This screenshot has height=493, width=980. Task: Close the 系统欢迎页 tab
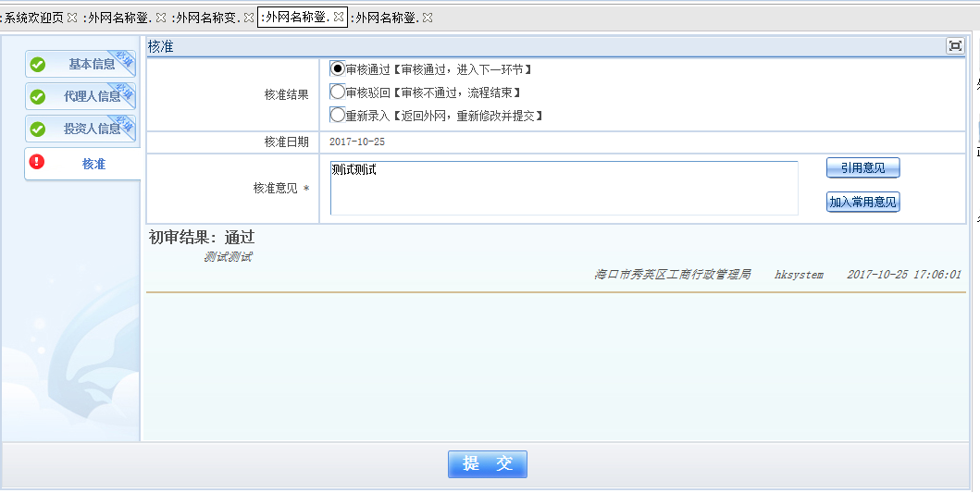tap(72, 18)
